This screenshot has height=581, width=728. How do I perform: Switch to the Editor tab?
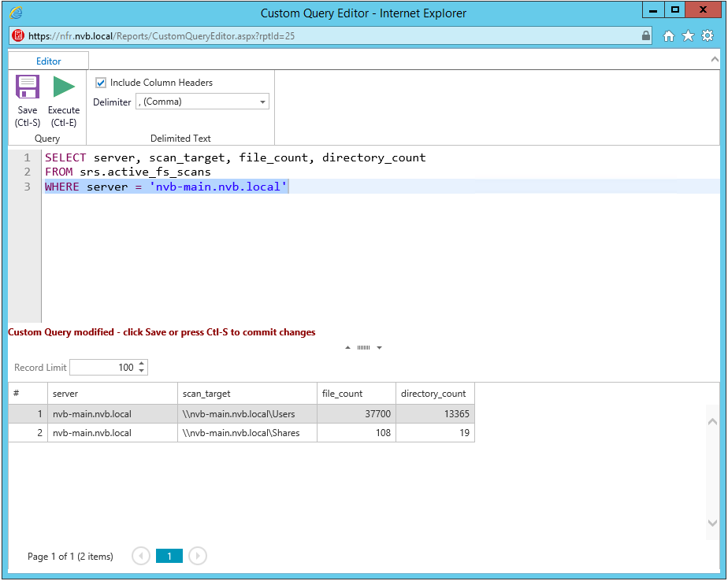coord(49,61)
